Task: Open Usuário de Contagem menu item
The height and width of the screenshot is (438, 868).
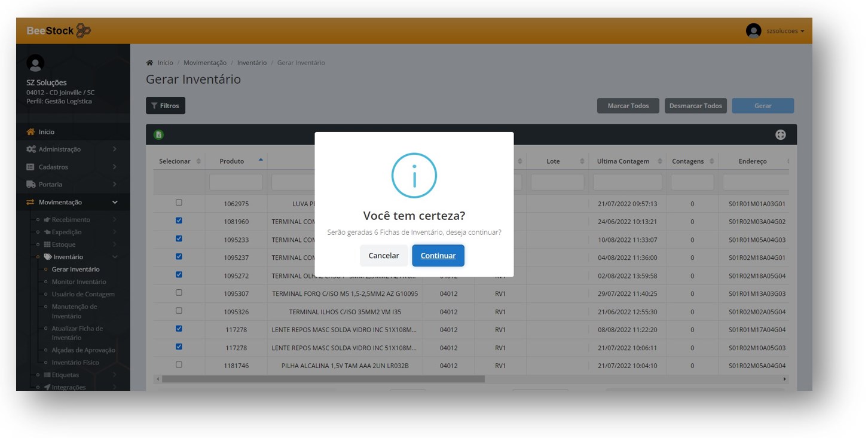Action: (83, 295)
